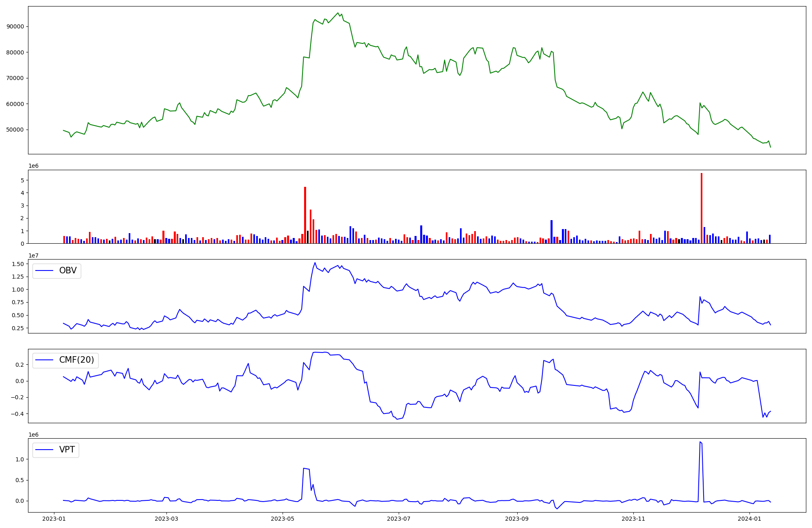812x528 pixels.
Task: Click the tallest VPT spike in December
Action: (x=700, y=443)
